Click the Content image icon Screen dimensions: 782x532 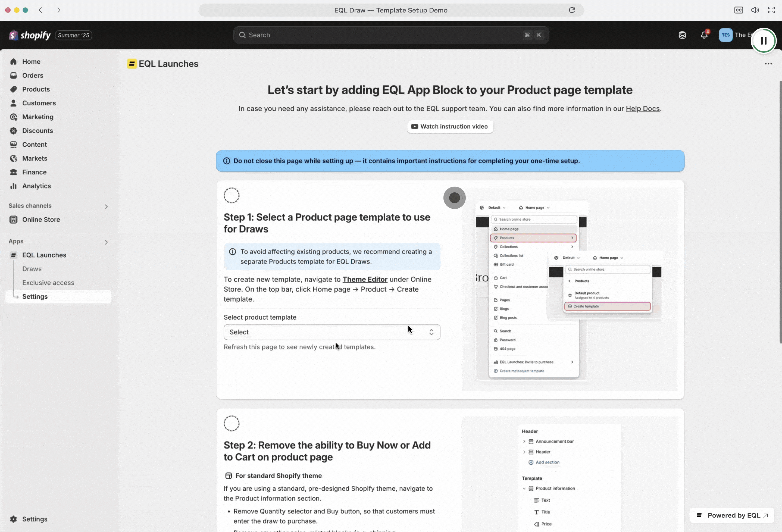tap(14, 144)
